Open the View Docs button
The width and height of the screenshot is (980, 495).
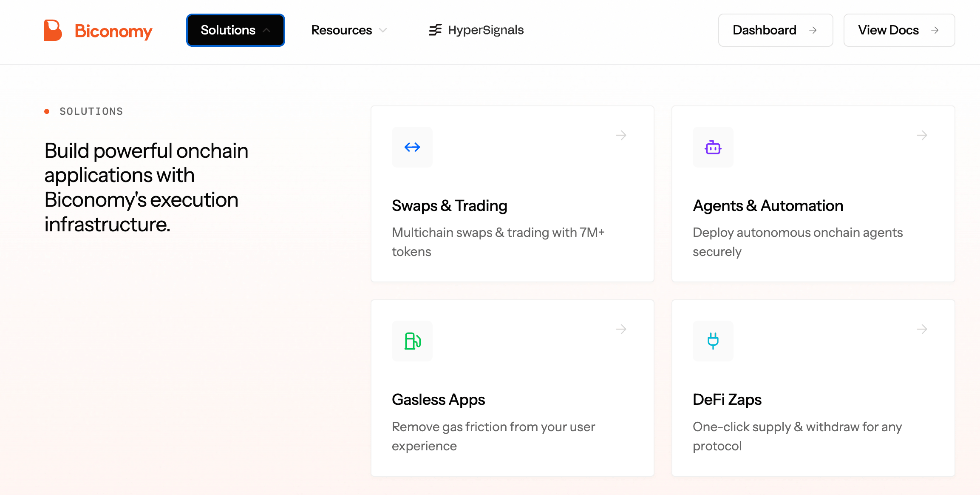[x=899, y=30]
